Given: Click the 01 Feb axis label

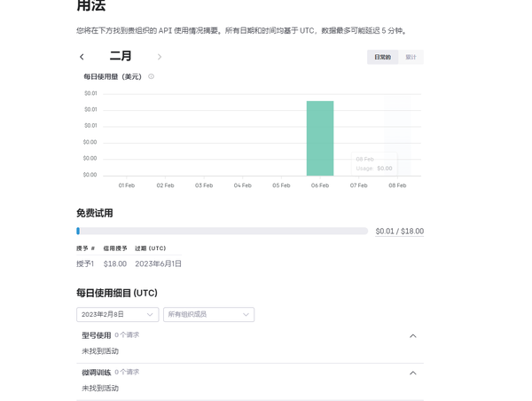Looking at the screenshot, I should click(126, 185).
